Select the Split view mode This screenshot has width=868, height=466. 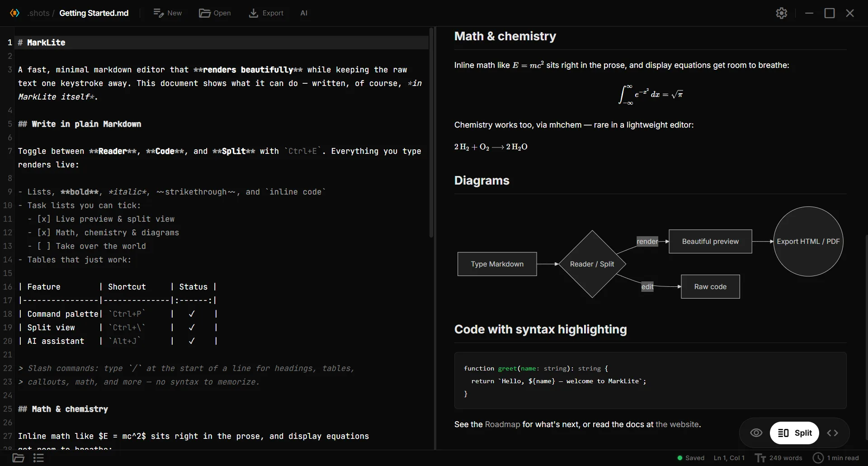[x=795, y=433]
